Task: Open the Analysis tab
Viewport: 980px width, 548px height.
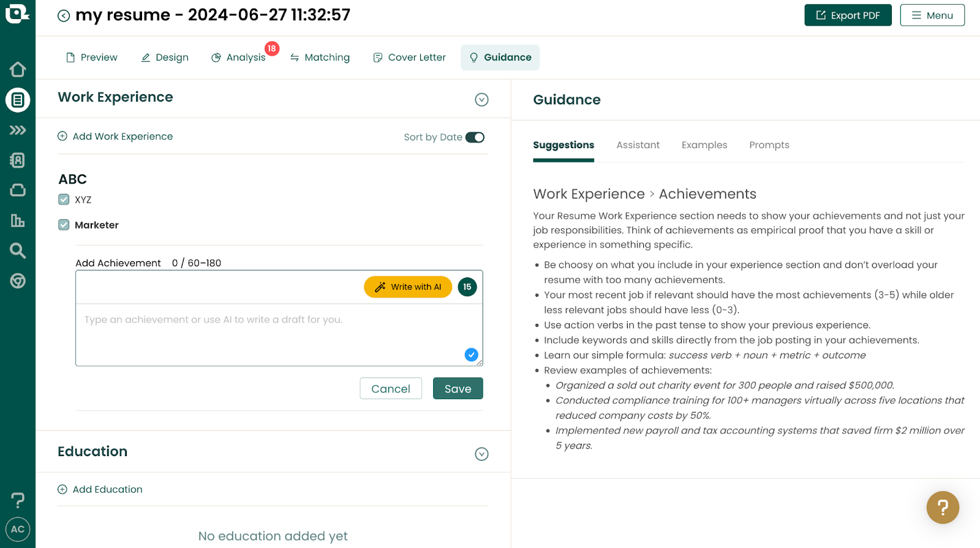Action: (x=238, y=58)
